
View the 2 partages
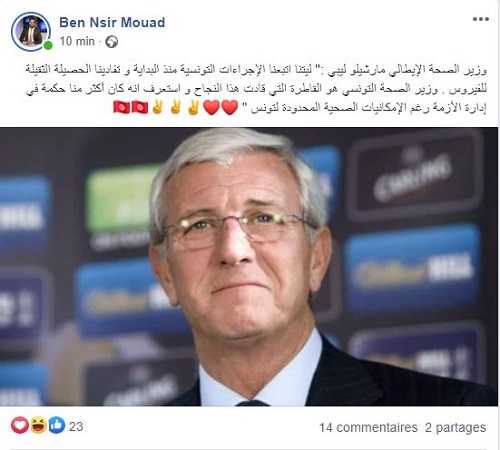(x=455, y=427)
